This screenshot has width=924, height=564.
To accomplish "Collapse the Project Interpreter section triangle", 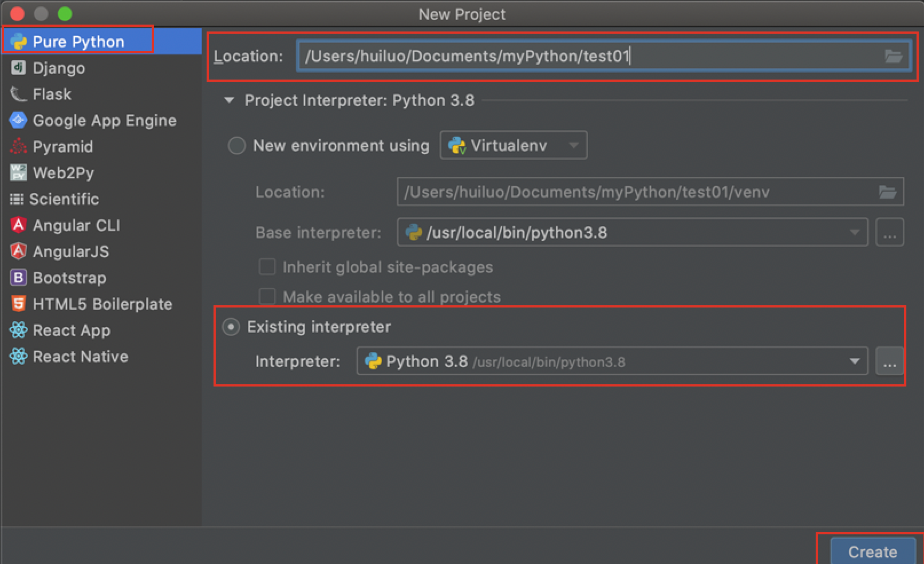I will coord(229,100).
